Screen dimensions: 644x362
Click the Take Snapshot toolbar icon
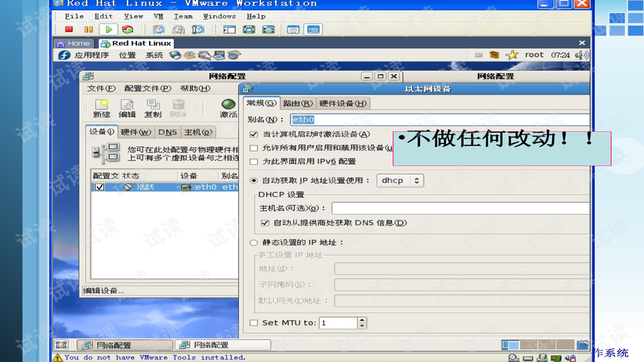click(158, 29)
